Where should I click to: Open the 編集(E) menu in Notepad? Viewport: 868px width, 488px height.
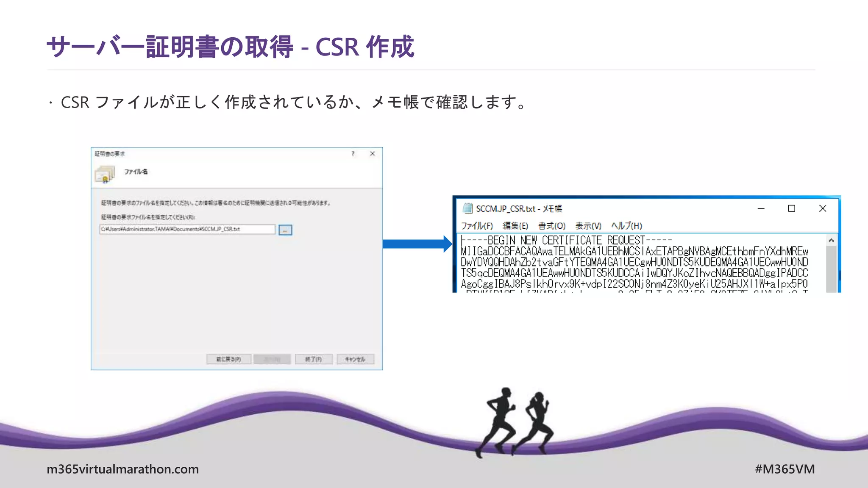point(515,226)
